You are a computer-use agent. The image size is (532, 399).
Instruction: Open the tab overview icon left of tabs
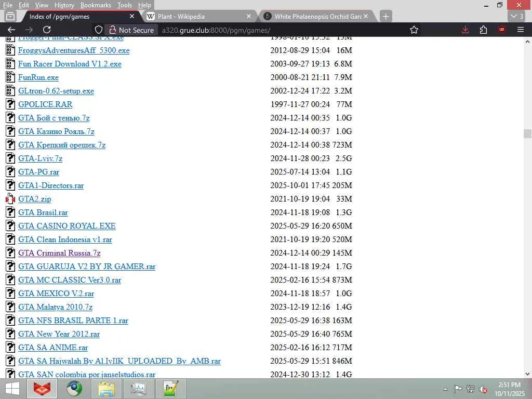[10, 16]
